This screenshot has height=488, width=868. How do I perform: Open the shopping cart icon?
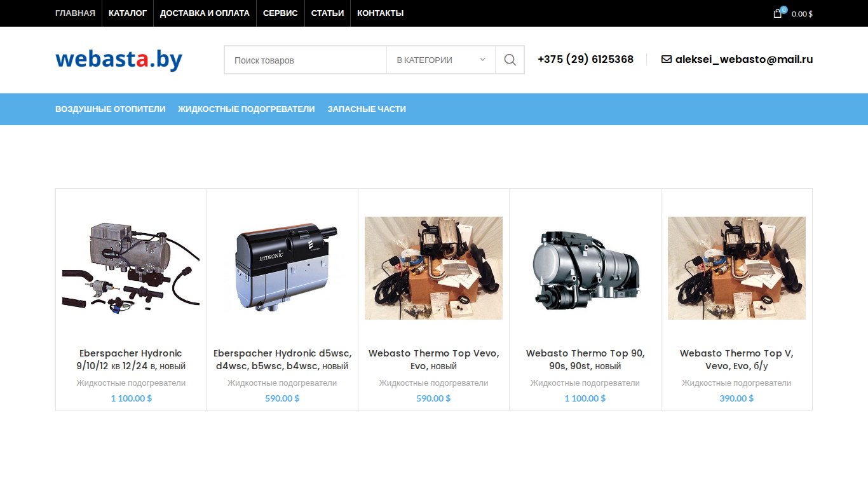(778, 13)
